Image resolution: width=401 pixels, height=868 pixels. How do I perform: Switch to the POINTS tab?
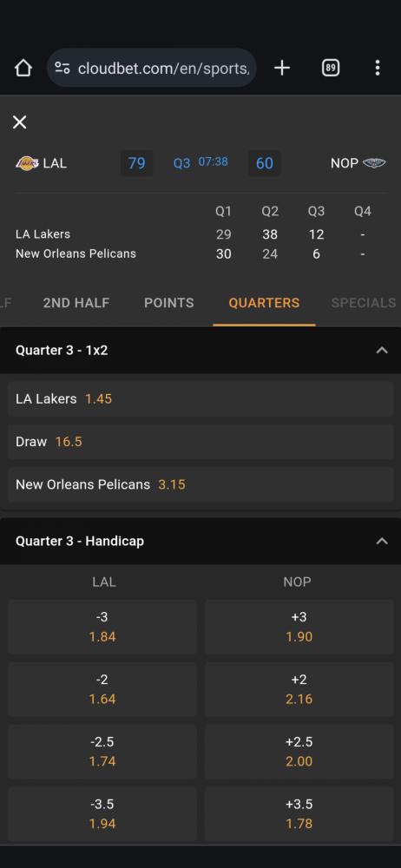(169, 303)
